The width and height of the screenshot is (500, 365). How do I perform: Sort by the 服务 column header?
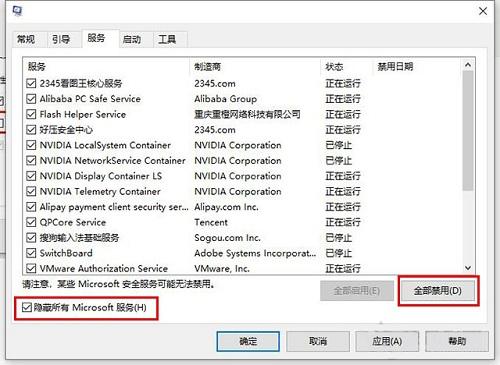tap(106, 67)
